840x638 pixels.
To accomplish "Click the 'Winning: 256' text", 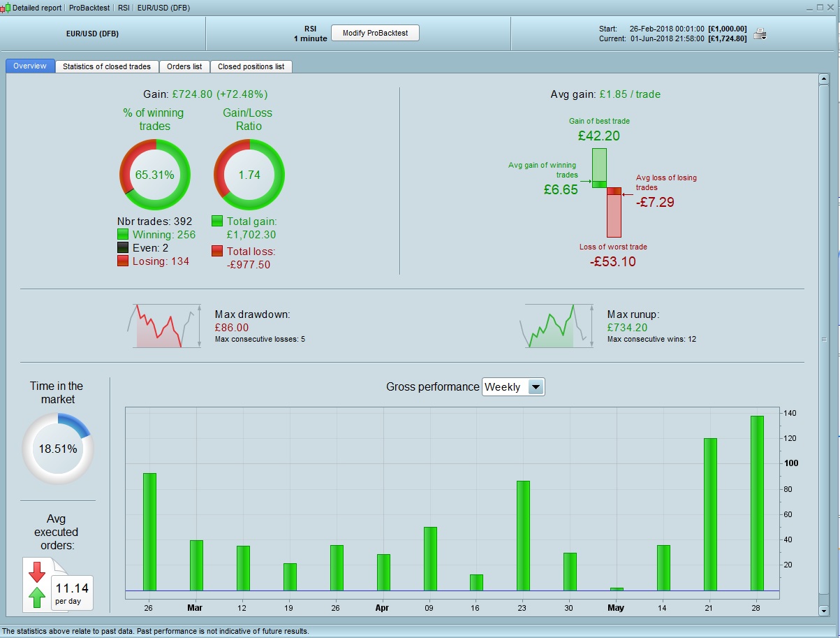I will point(164,235).
